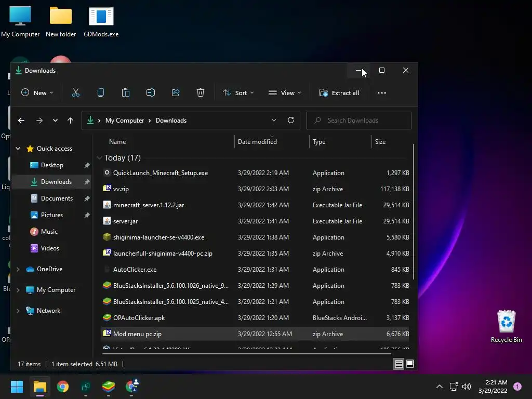This screenshot has height=399, width=532.
Task: Open the View dropdown menu
Action: 285,92
